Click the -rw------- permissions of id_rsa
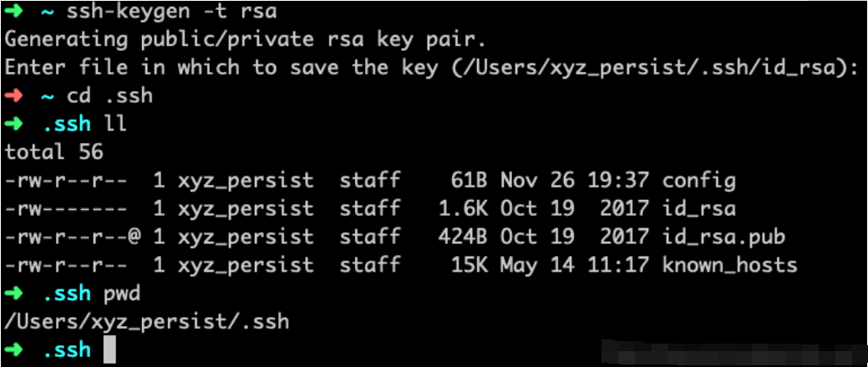The image size is (868, 367). pos(66,209)
